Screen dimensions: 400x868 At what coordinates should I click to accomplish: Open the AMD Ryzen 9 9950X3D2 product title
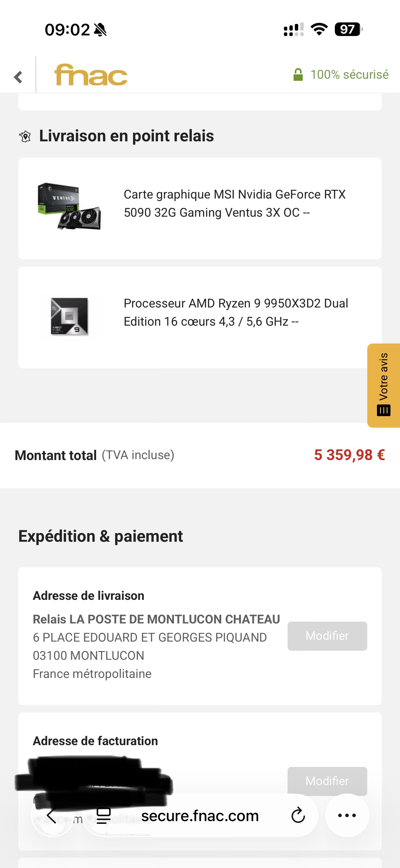point(236,312)
